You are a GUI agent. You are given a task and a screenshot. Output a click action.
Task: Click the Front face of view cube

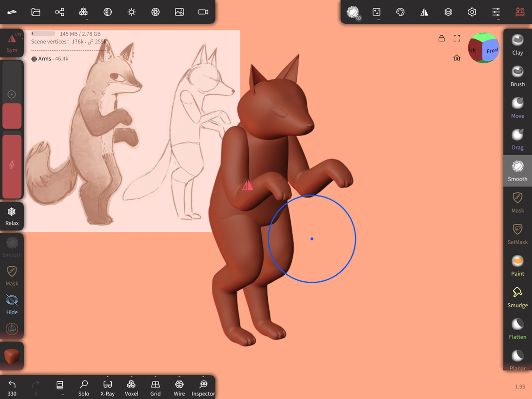[492, 51]
